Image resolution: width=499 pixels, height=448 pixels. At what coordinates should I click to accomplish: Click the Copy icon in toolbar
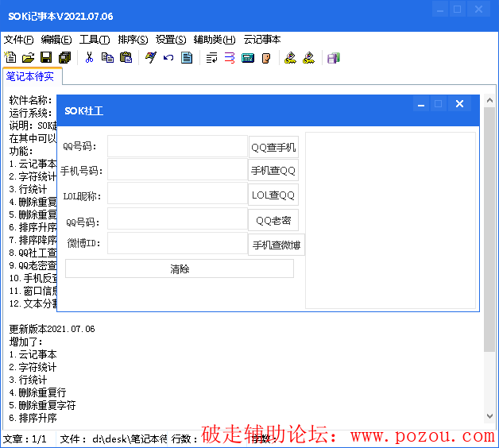click(107, 58)
